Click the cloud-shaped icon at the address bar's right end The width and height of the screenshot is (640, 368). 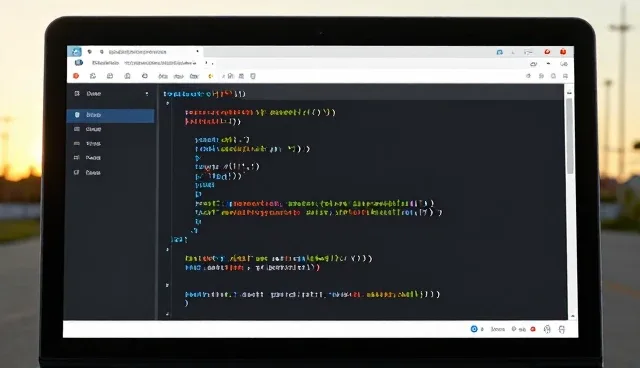[533, 64]
